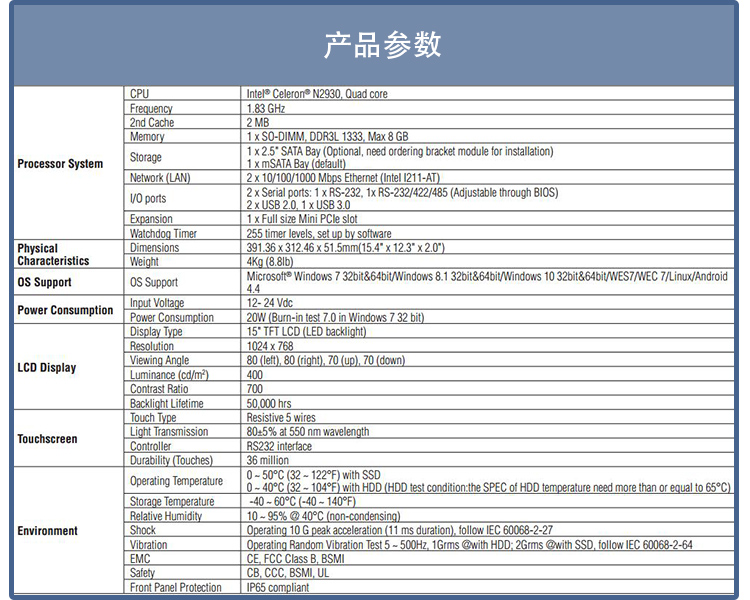
Task: Select the '2 MB' cache value
Action: [258, 122]
